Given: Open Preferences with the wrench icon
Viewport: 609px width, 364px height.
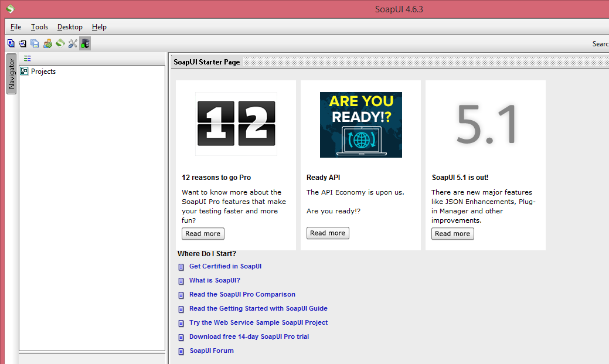Looking at the screenshot, I should point(73,43).
